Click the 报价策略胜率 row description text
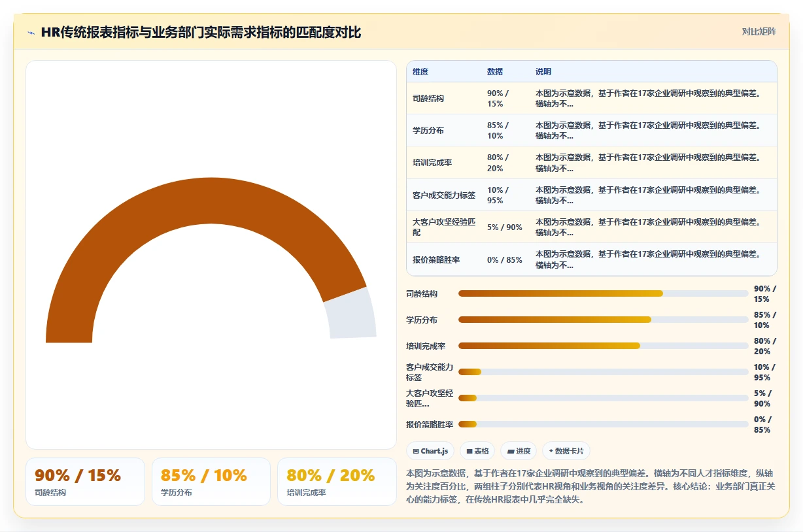803x532 pixels. 649,259
